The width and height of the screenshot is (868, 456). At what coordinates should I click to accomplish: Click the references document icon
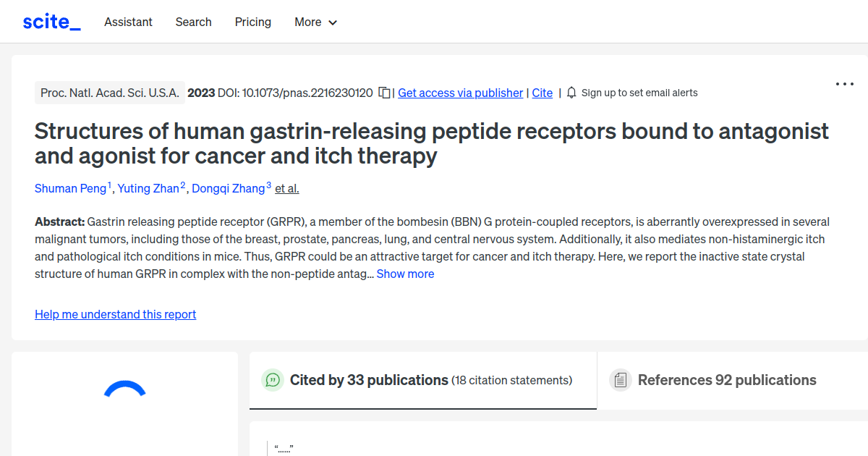point(620,379)
